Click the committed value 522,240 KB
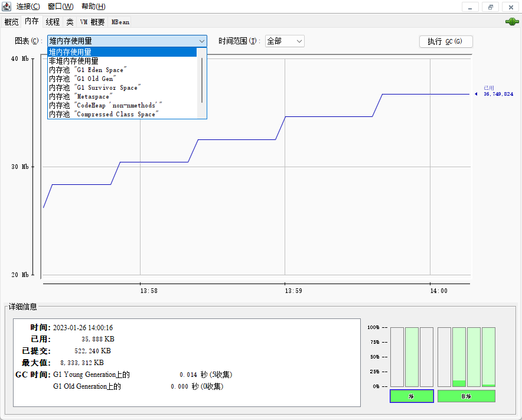 (93, 351)
